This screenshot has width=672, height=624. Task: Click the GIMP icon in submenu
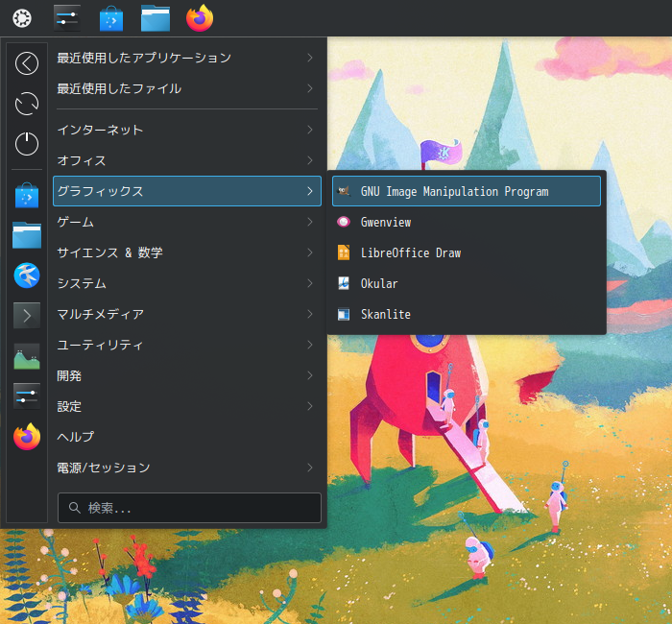344,191
